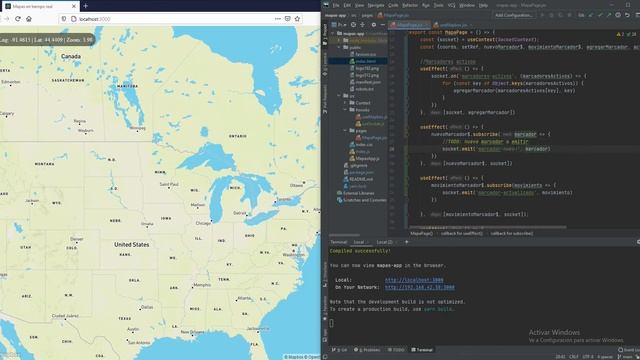Screen dimensions: 640x360
Task: Open the browser page actions ellipsis
Action: pos(278,19)
